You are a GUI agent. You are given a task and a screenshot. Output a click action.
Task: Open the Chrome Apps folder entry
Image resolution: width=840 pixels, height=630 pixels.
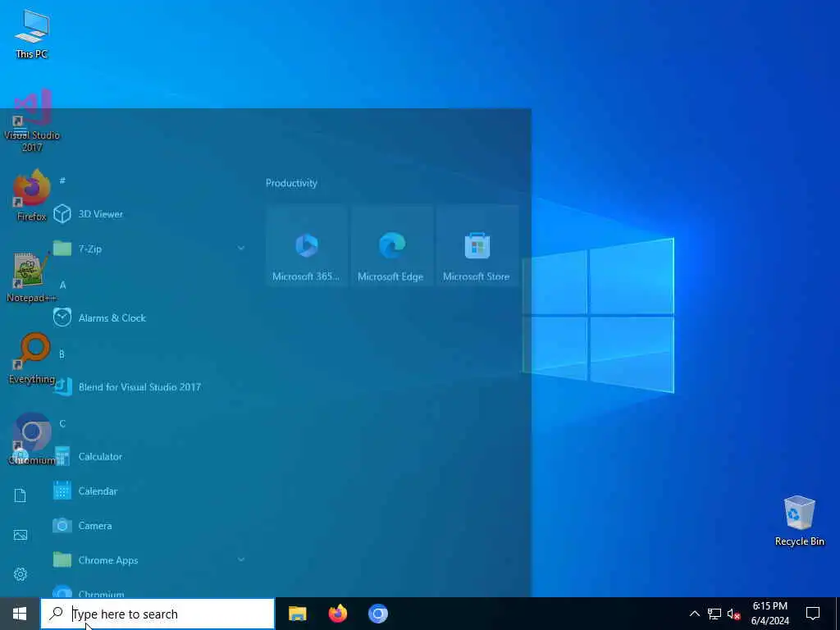(x=150, y=560)
